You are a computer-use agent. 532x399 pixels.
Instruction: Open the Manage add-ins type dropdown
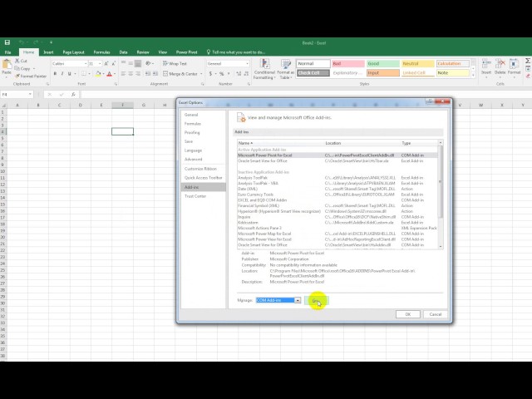pyautogui.click(x=298, y=300)
